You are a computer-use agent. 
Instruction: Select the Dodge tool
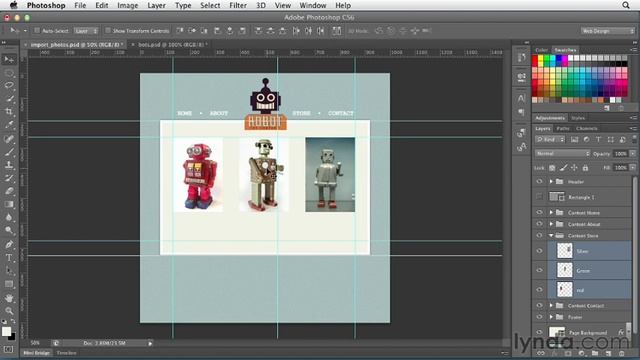point(9,231)
